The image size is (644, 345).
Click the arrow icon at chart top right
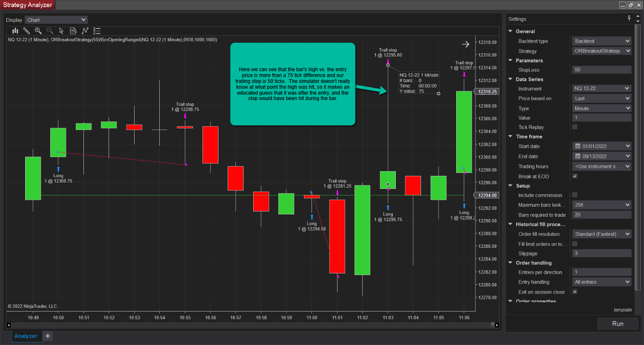pos(465,44)
